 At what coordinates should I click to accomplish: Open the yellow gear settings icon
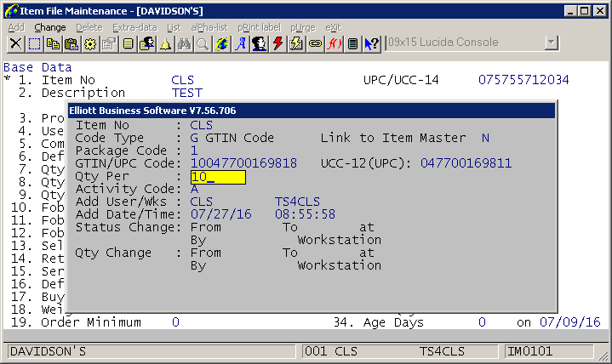click(x=90, y=43)
